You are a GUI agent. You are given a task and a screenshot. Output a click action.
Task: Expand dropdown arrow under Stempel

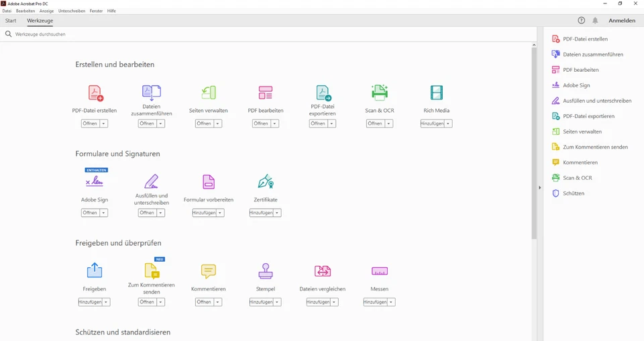click(277, 302)
